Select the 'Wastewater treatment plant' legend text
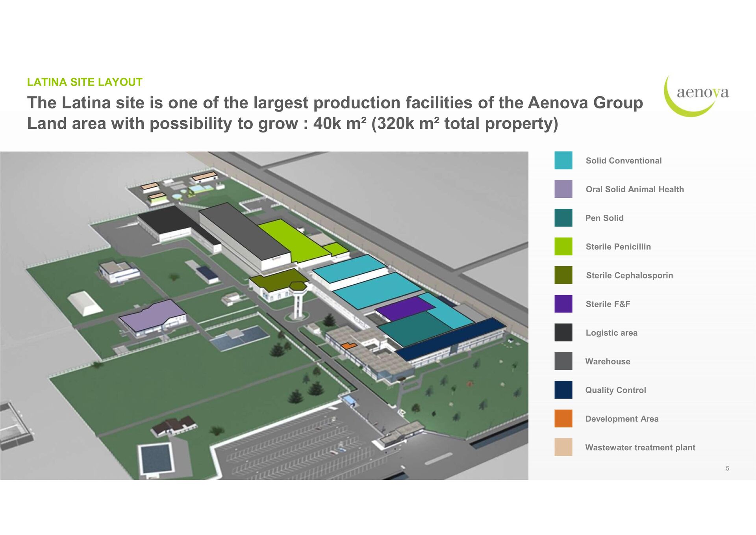The image size is (756, 535). (x=640, y=448)
